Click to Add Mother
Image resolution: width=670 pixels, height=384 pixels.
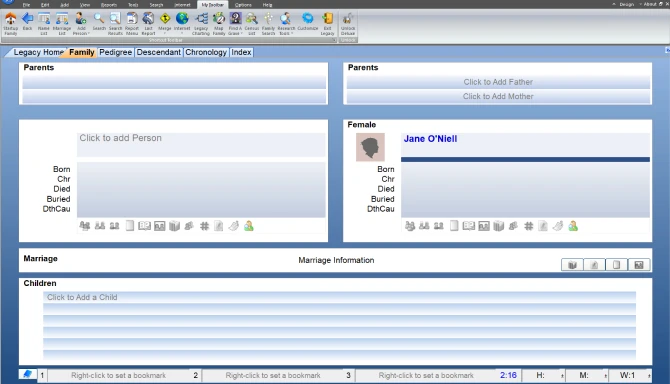[x=498, y=97]
